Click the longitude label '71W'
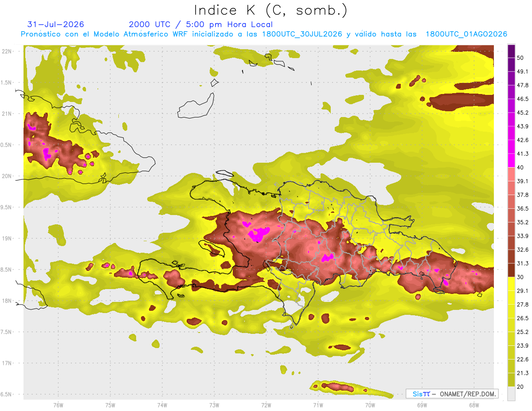The width and height of the screenshot is (532, 411). click(318, 405)
